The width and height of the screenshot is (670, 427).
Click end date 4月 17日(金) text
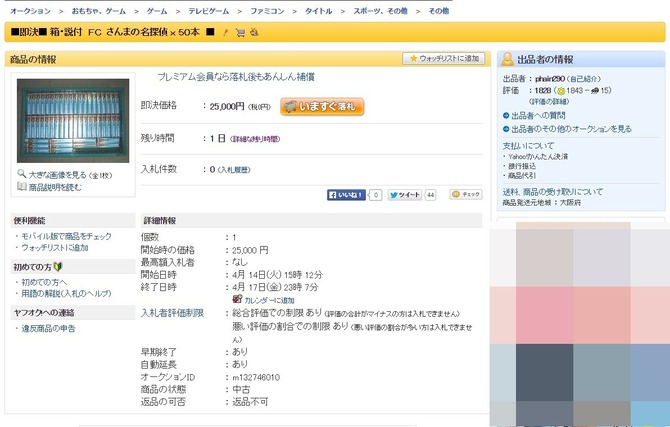coord(256,287)
